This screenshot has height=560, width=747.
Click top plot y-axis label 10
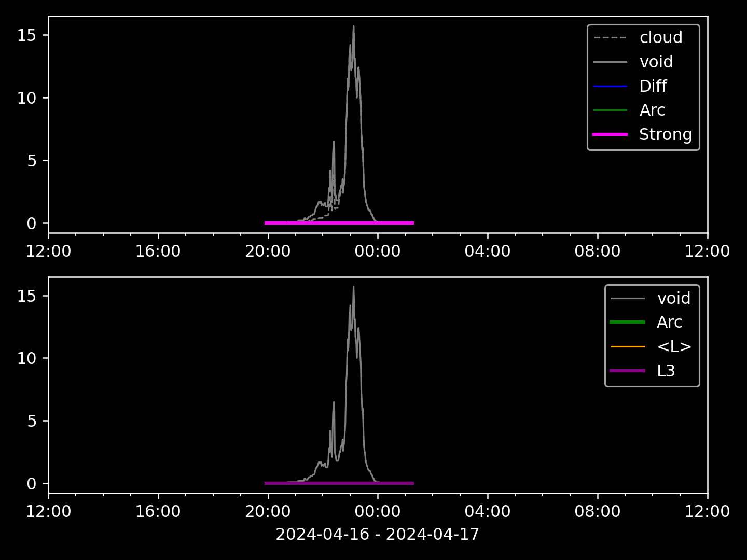click(x=26, y=98)
